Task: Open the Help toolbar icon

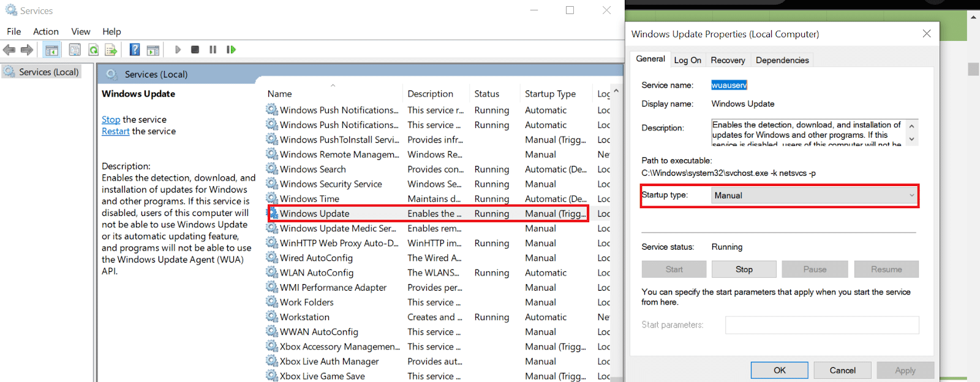Action: coord(135,50)
